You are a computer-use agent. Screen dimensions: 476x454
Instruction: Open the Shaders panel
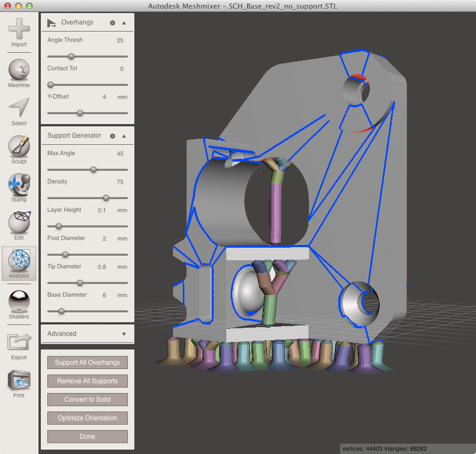(19, 305)
